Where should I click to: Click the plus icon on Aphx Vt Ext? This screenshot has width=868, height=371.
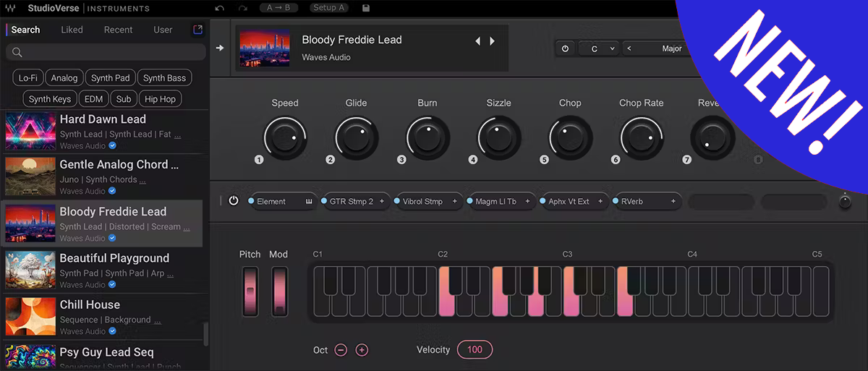click(x=600, y=201)
